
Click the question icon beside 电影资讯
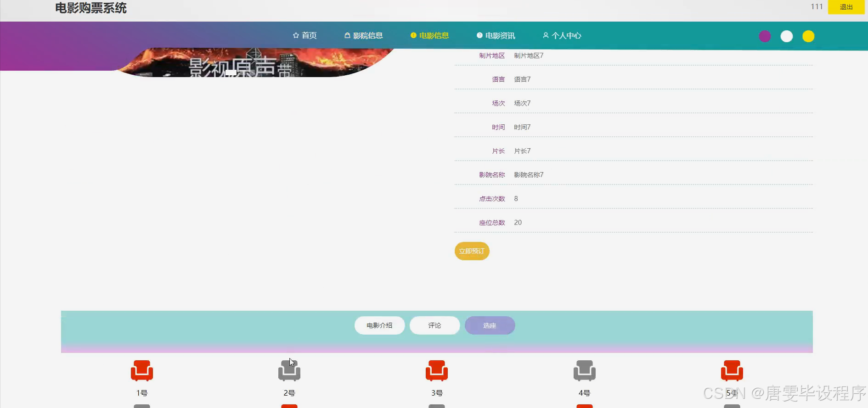479,35
